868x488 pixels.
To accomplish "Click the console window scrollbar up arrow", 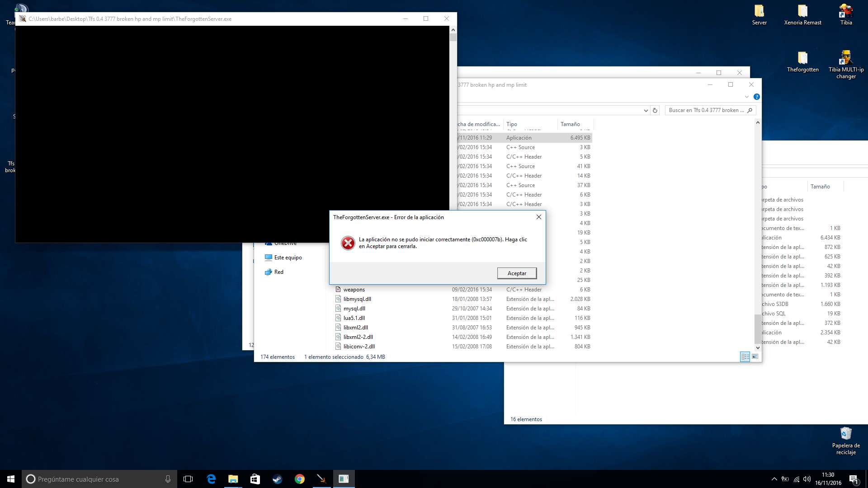I will [453, 30].
